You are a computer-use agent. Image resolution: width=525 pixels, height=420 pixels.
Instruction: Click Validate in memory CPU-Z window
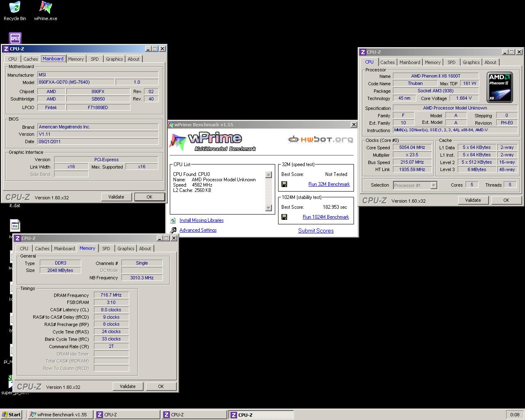pyautogui.click(x=128, y=386)
